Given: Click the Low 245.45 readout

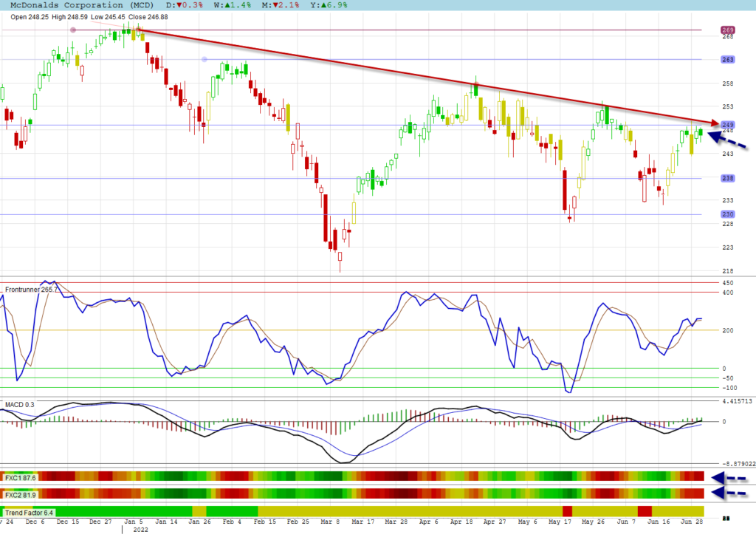Looking at the screenshot, I should point(108,17).
